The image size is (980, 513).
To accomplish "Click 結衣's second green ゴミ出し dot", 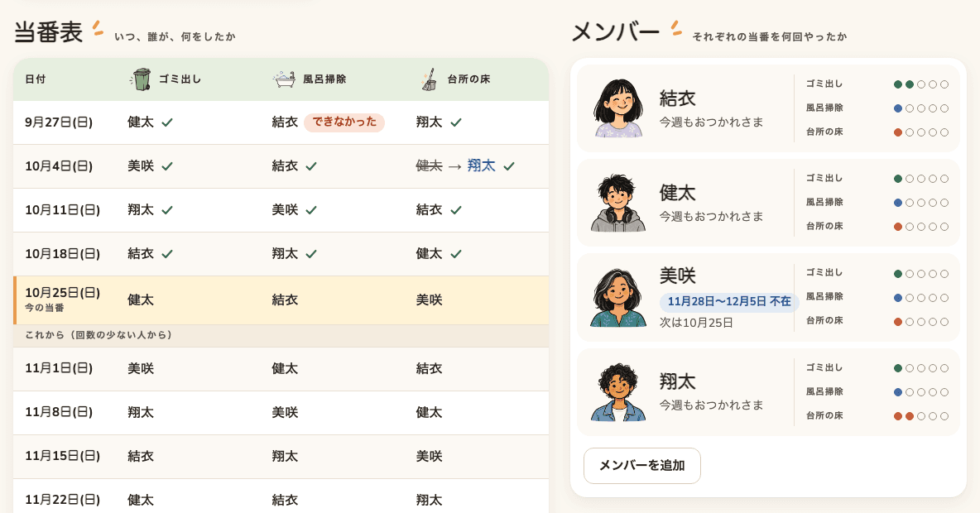I will [x=910, y=84].
